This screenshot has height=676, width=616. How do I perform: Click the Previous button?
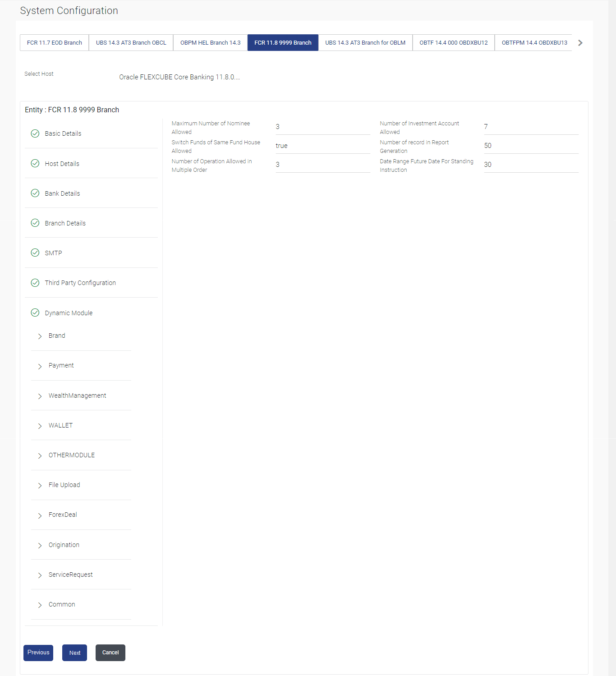click(38, 653)
